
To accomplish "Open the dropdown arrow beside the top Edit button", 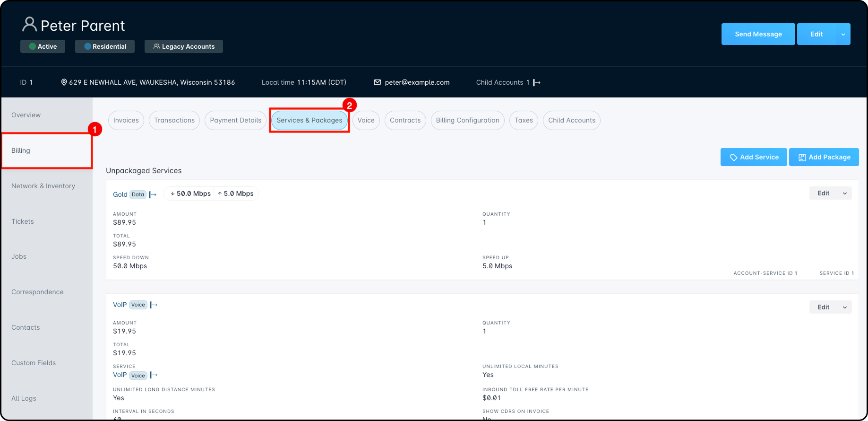I will [843, 34].
